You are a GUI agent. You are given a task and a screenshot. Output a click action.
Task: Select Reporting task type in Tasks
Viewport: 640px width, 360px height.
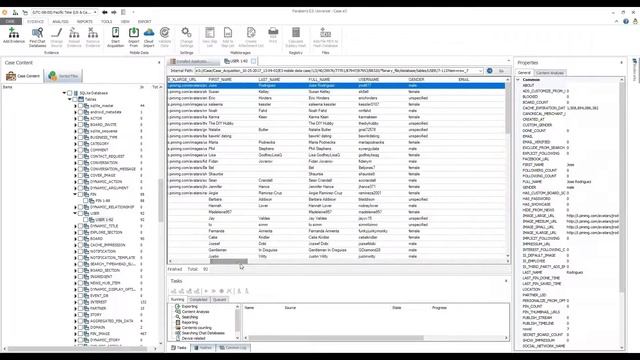(x=190, y=322)
